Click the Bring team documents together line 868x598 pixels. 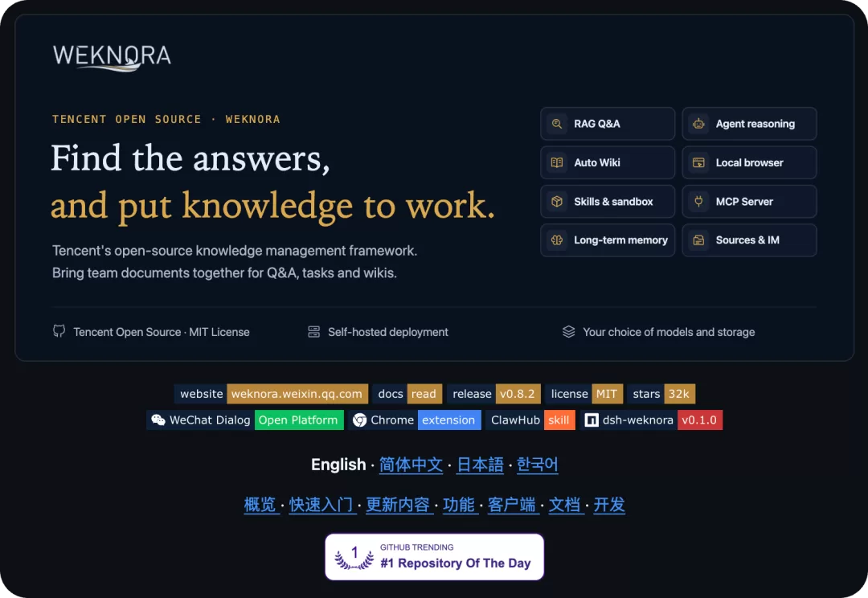pyautogui.click(x=224, y=273)
